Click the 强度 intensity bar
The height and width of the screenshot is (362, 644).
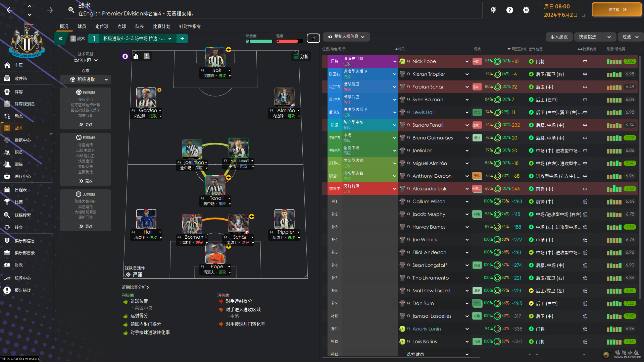(289, 41)
